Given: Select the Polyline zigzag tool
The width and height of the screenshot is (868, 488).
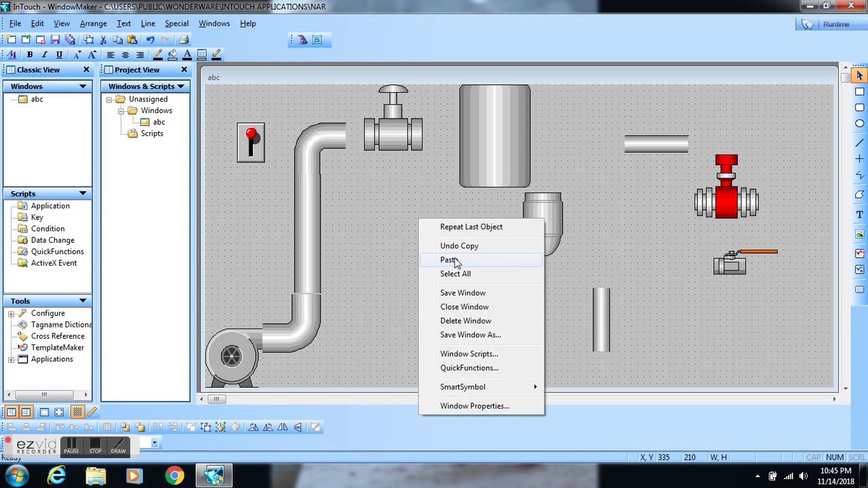Looking at the screenshot, I should tap(859, 176).
